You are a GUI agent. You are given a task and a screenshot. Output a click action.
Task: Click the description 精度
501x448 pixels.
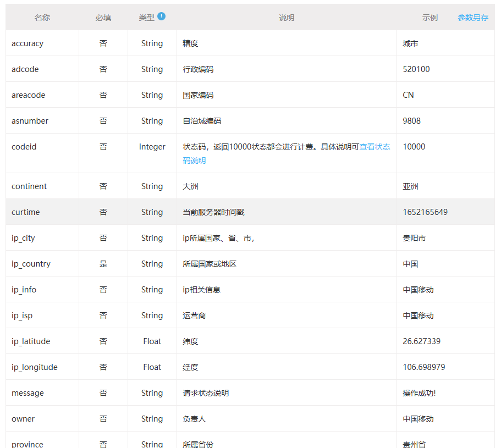pyautogui.click(x=190, y=44)
